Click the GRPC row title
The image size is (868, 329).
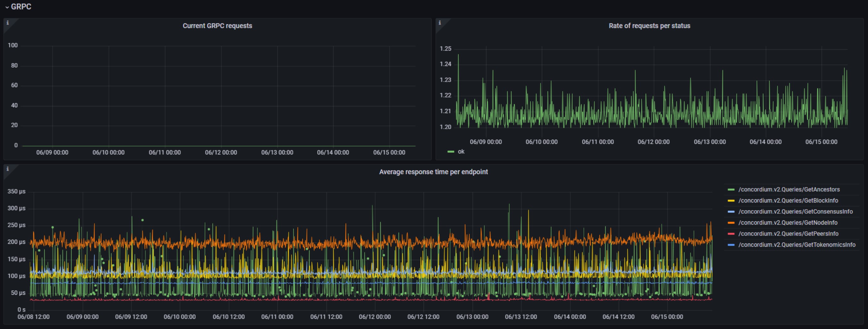point(21,7)
